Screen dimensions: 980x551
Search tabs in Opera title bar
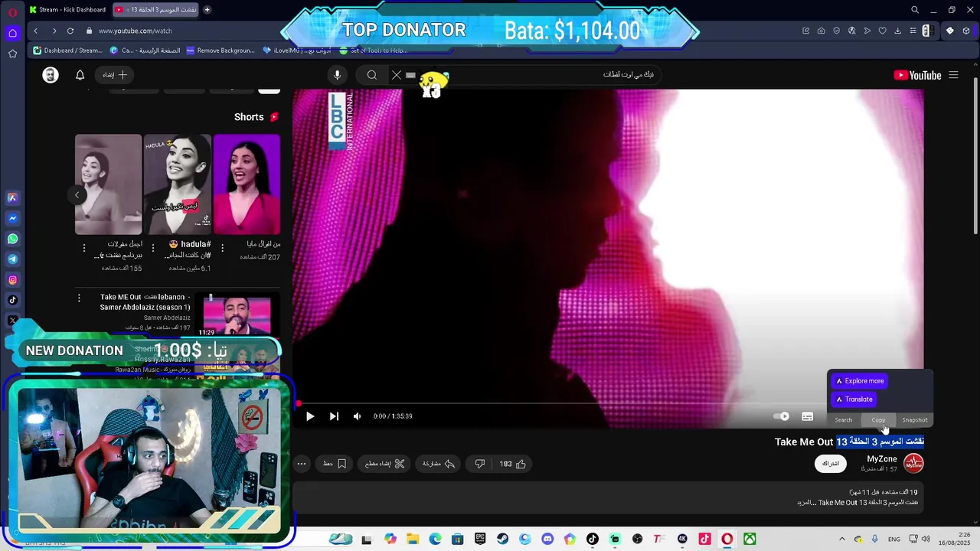click(914, 9)
